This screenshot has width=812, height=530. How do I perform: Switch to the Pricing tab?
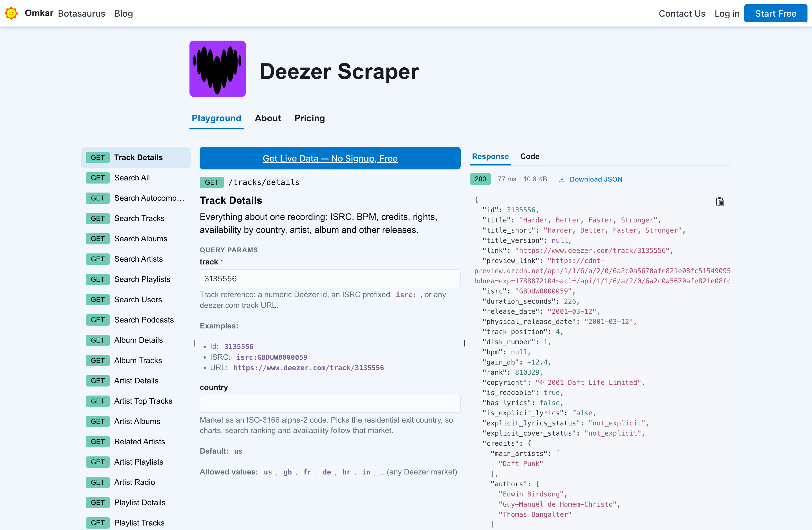(310, 118)
